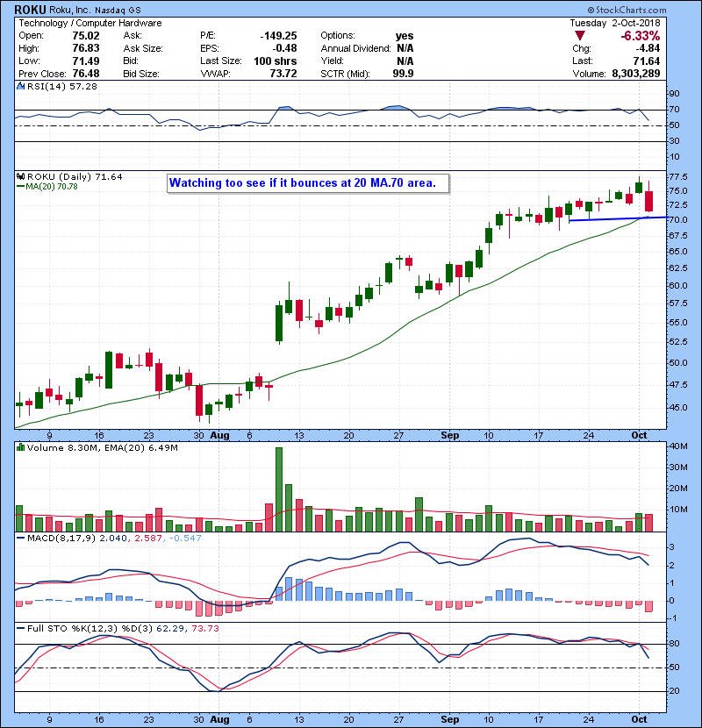Select the Prev Close value 76.48
This screenshot has width=702, height=728.
pyautogui.click(x=86, y=74)
